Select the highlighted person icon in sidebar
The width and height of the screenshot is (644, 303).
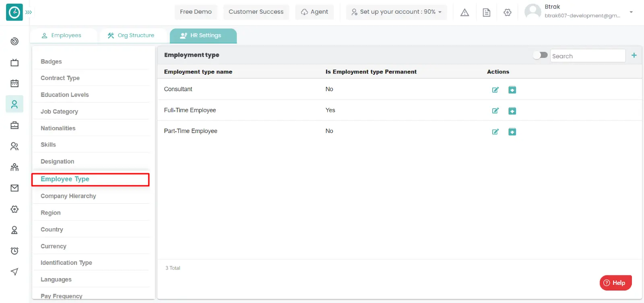[14, 104]
